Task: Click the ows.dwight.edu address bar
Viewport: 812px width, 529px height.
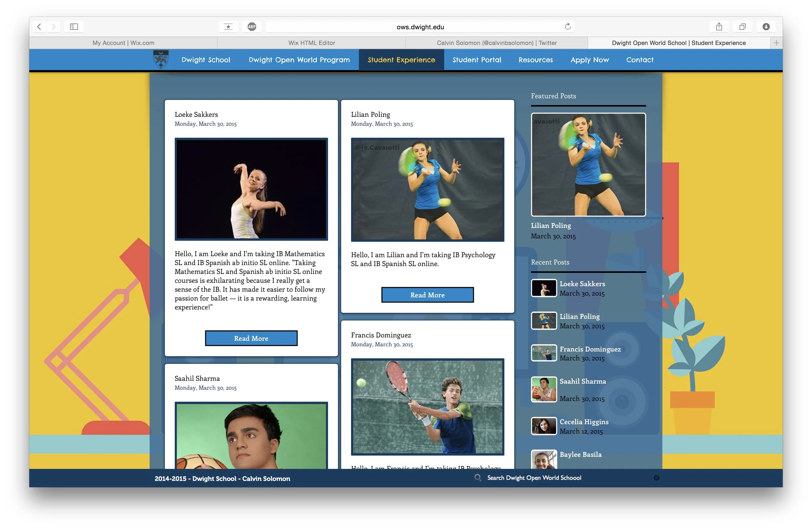Action: [x=420, y=27]
